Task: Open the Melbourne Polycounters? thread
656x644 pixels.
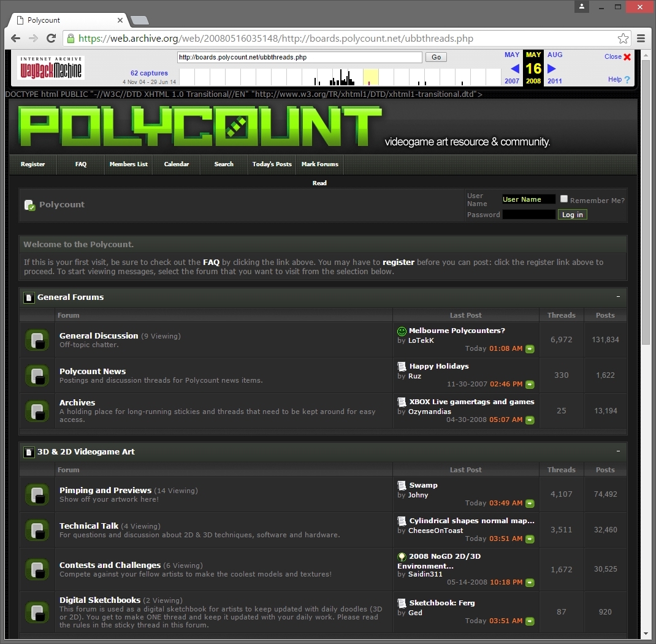Action: point(457,331)
